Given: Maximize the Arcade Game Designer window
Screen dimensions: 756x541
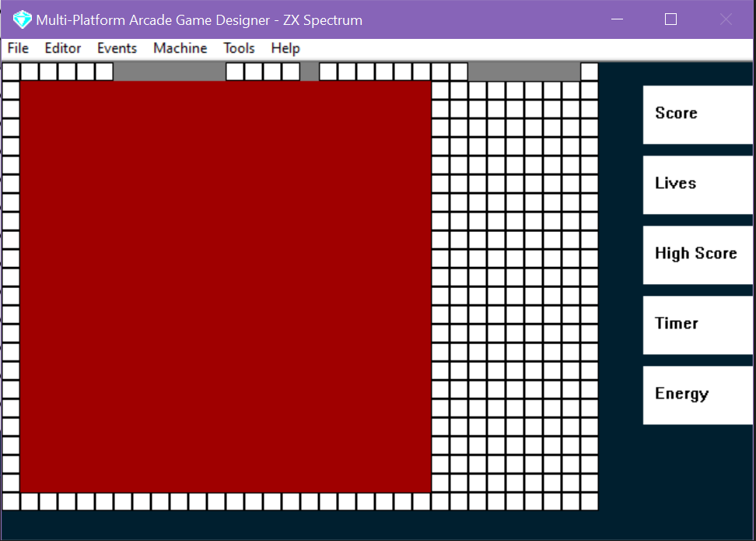Looking at the screenshot, I should point(670,19).
